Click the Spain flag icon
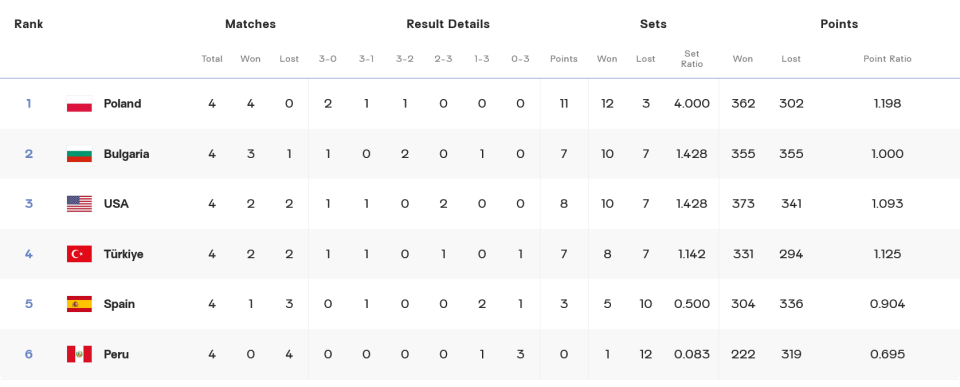Image resolution: width=960 pixels, height=387 pixels. click(x=79, y=304)
